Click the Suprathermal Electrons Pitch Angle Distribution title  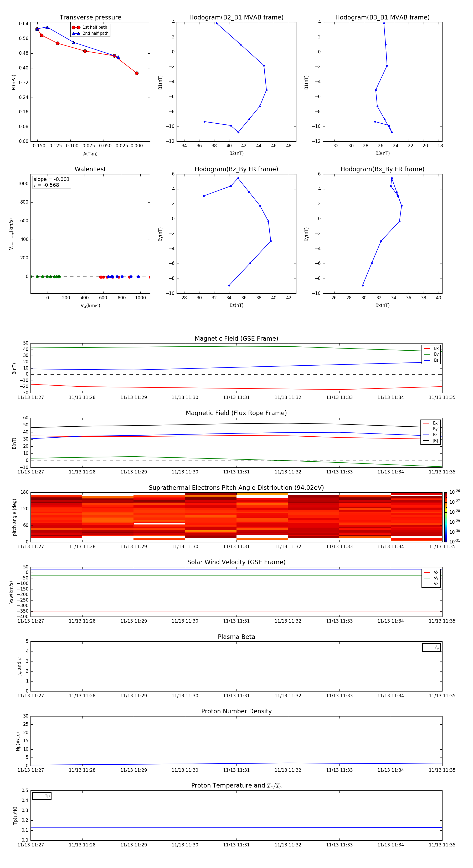236,488
